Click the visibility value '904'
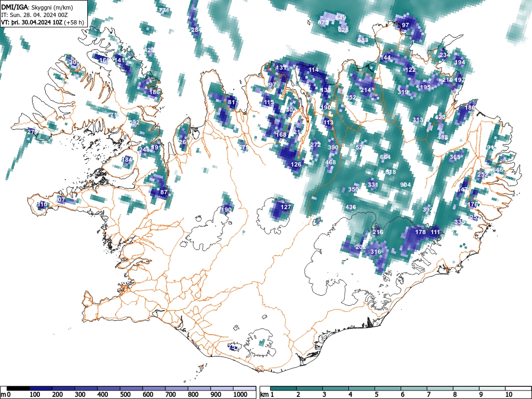 pos(405,185)
